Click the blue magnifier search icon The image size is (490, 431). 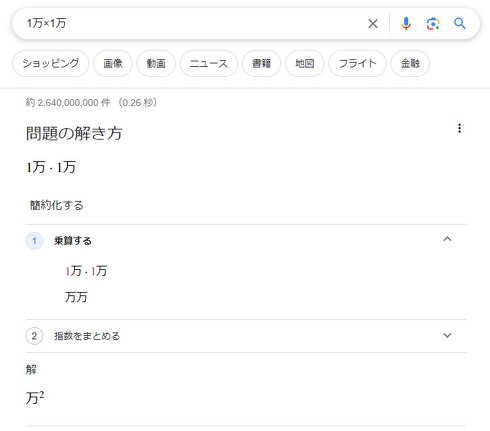tap(460, 24)
